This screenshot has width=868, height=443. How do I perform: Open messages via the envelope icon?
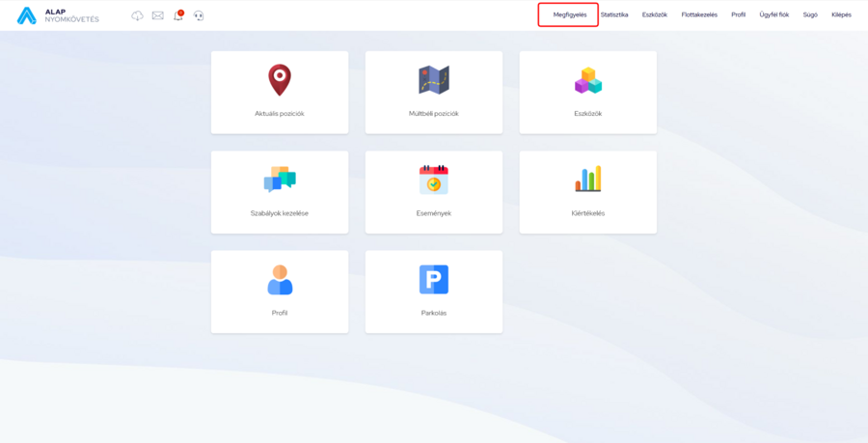click(158, 15)
